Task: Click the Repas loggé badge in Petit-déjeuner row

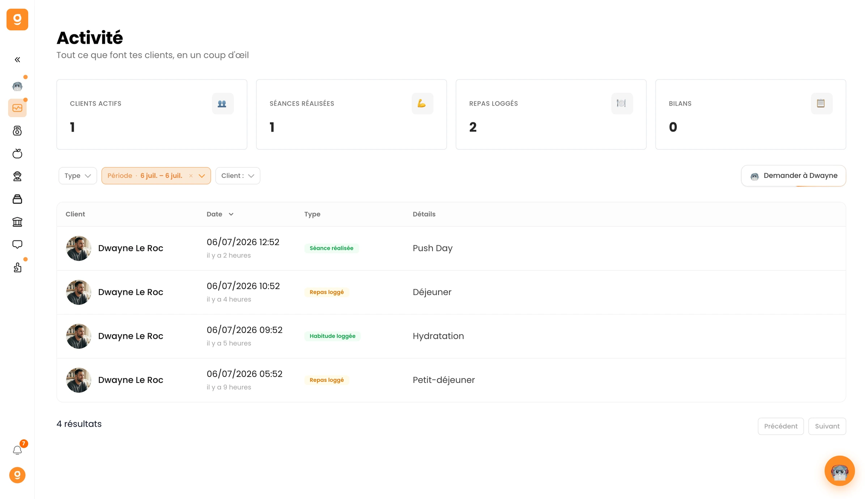Action: click(x=327, y=380)
